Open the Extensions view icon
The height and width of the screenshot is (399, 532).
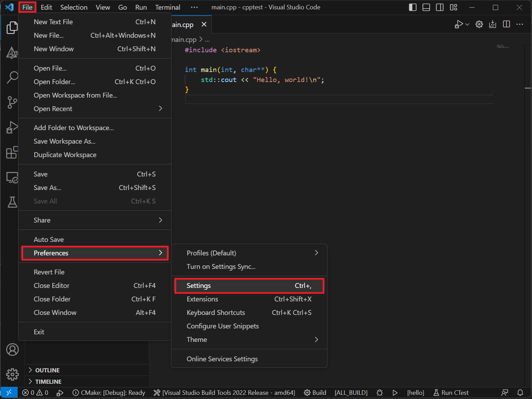12,152
